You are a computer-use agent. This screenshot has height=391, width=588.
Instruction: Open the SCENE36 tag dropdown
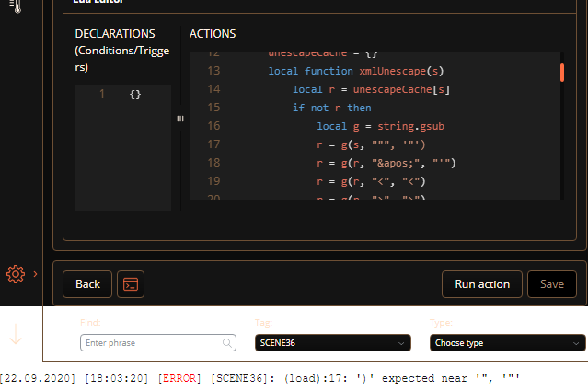(x=332, y=342)
